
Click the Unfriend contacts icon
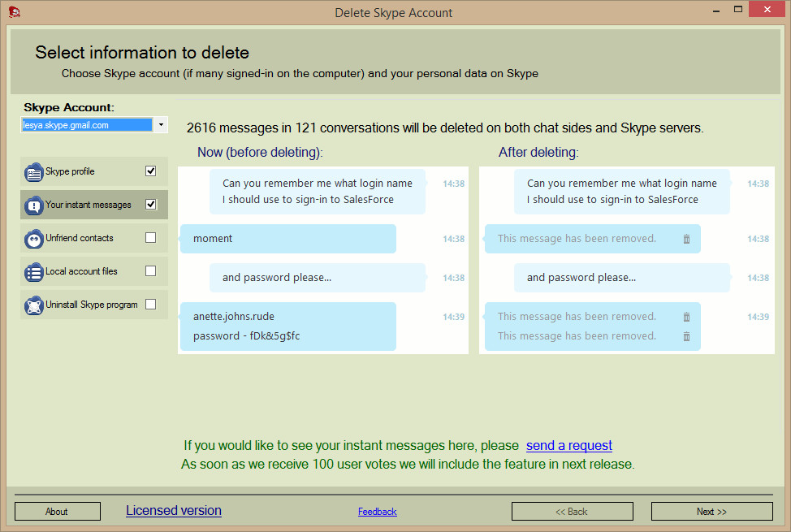tap(34, 239)
